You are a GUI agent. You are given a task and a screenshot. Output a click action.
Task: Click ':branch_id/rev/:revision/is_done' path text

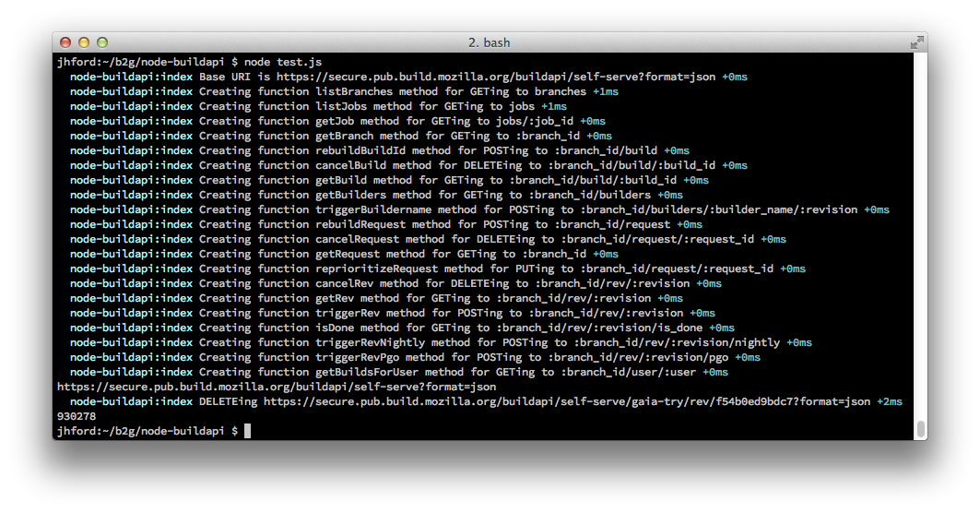(x=599, y=328)
